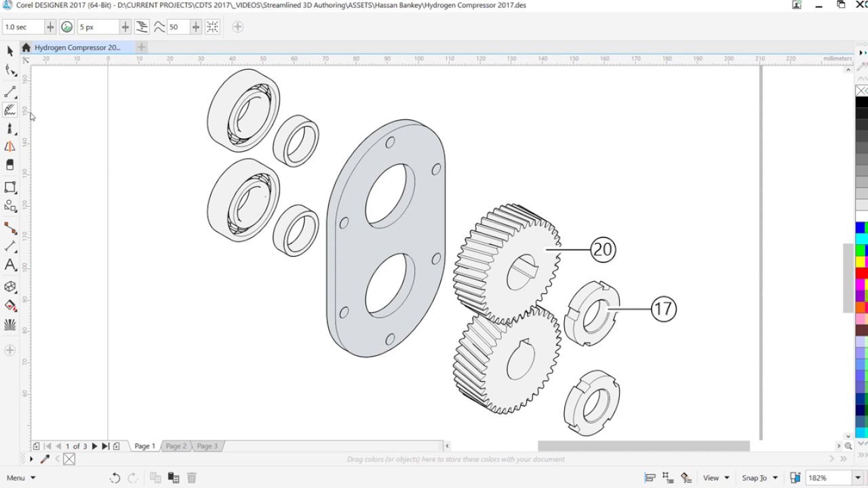
Task: Select the Artistic Media tool
Action: click(10, 128)
